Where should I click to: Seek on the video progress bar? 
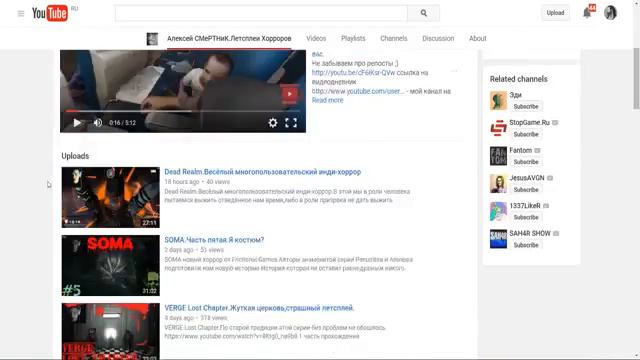[x=183, y=111]
